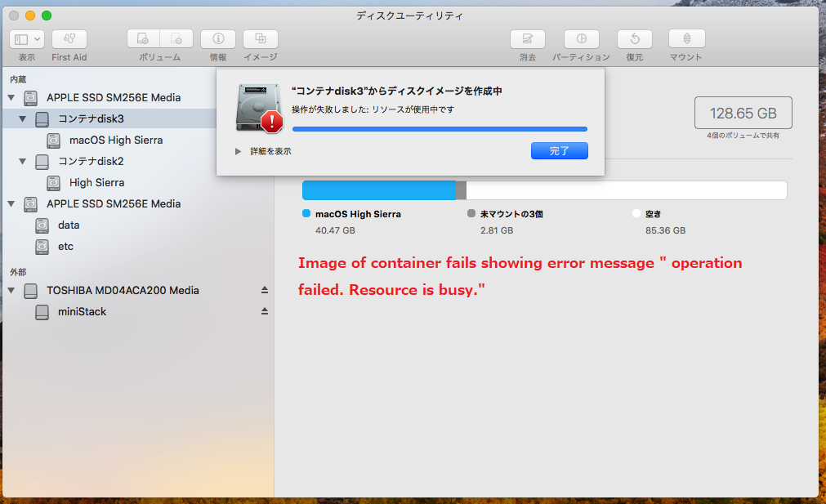826x504 pixels.
Task: Select the etc volume icon
Action: click(42, 247)
